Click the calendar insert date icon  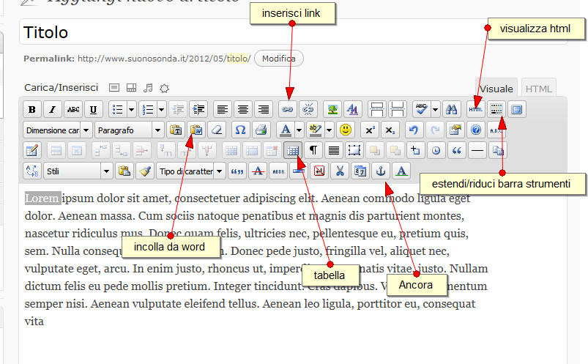point(360,171)
